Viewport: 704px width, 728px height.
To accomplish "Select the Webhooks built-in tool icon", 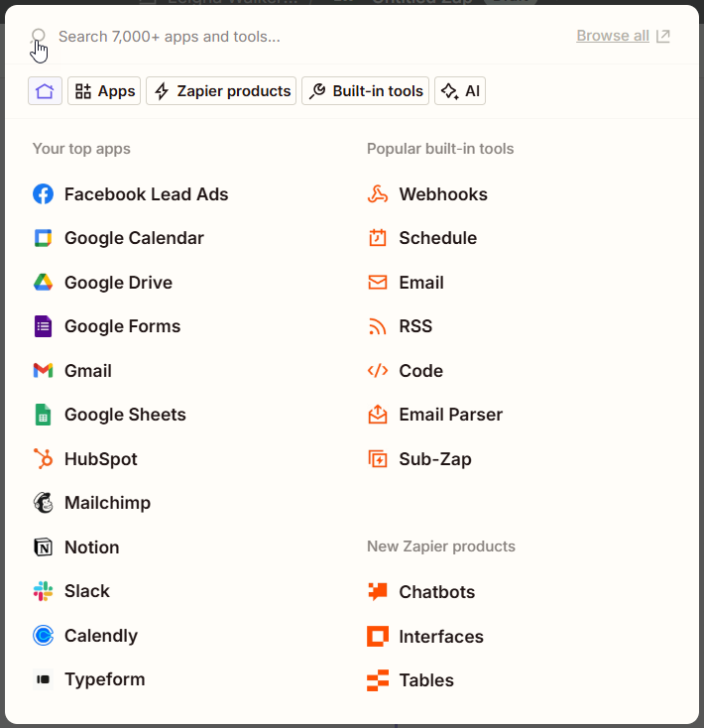I will tap(378, 194).
